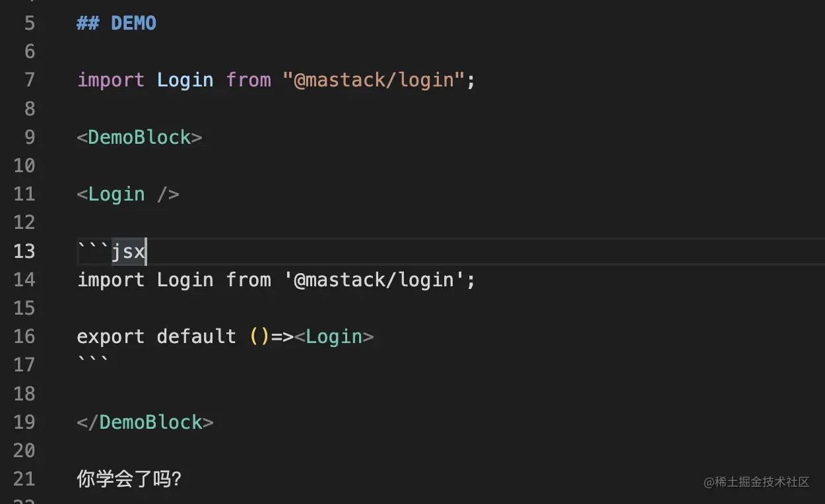Click line number 5 in the gutter
Image resolution: width=825 pixels, height=504 pixels.
pyautogui.click(x=30, y=23)
